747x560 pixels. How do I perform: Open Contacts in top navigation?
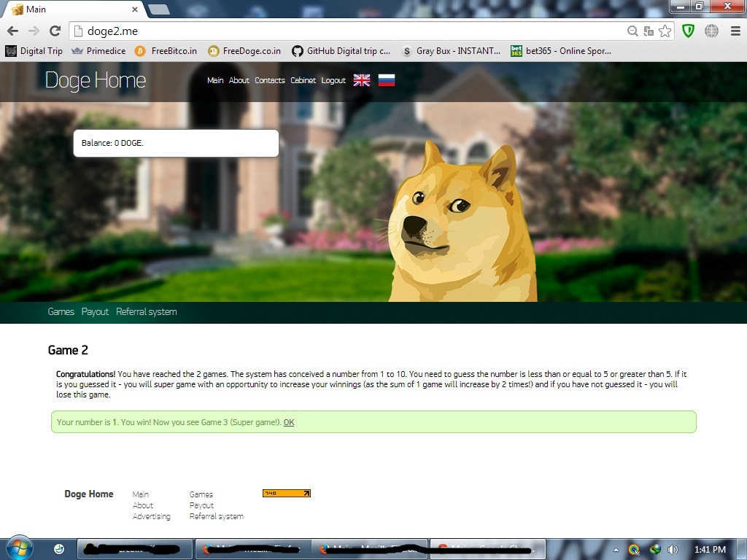coord(270,80)
